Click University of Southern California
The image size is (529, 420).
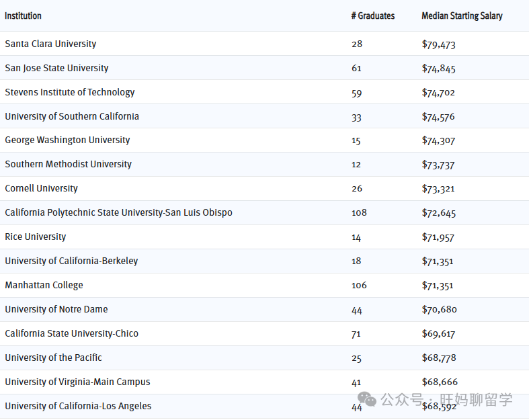pyautogui.click(x=72, y=116)
